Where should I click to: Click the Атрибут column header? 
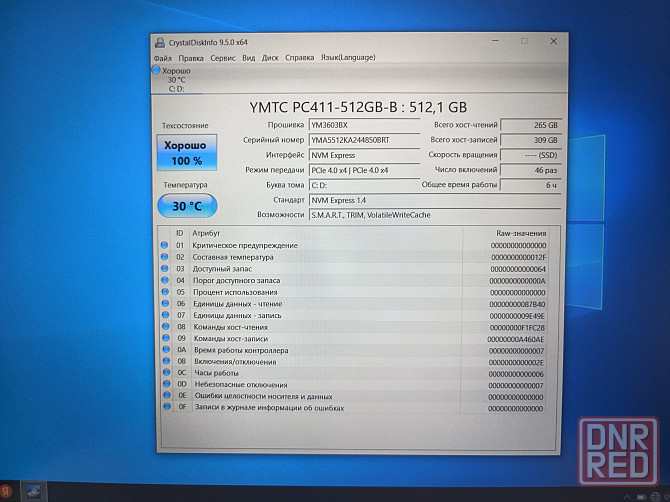pos(206,233)
